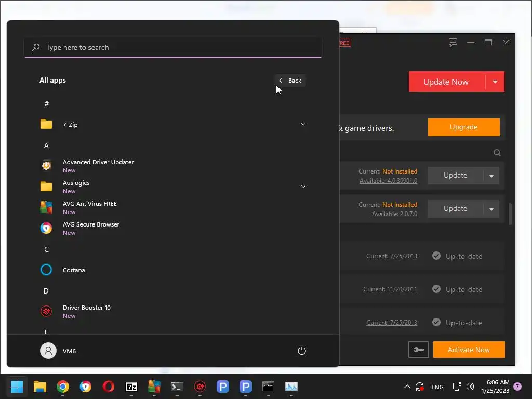Launch AVG AntiVirus FREE from the list
532x399 pixels.
(x=172, y=207)
